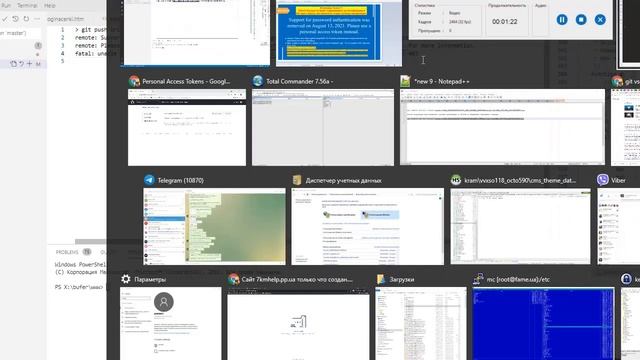This screenshot has height=360, width=640.
Task: Click PuTTY icon beside mc root@fame.ua
Action: (x=478, y=279)
